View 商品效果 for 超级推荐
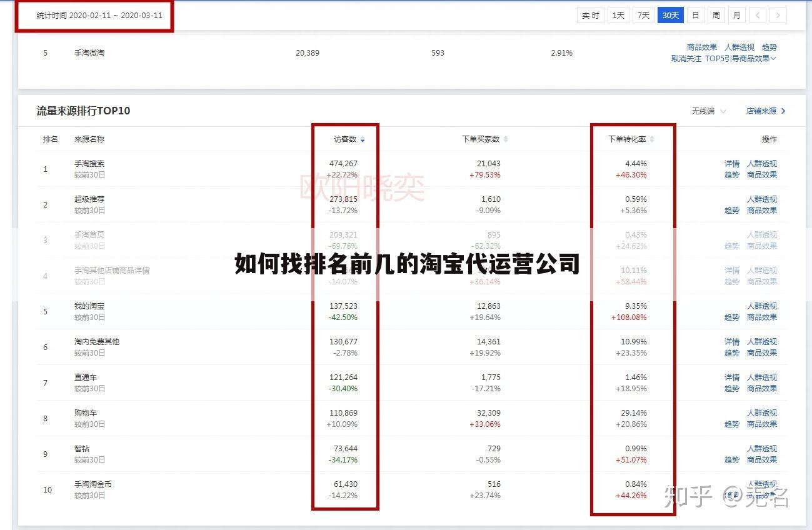812x530 pixels. 762,211
